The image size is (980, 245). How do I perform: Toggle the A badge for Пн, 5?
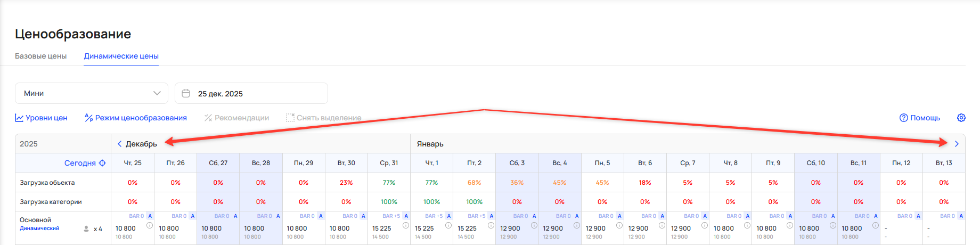pos(619,216)
